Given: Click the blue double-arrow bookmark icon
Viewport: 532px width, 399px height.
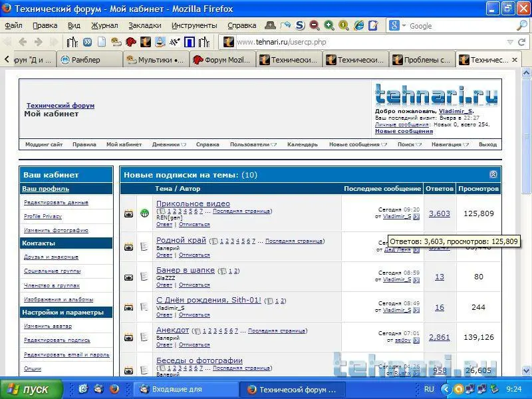Looking at the screenshot, I should 88,42.
